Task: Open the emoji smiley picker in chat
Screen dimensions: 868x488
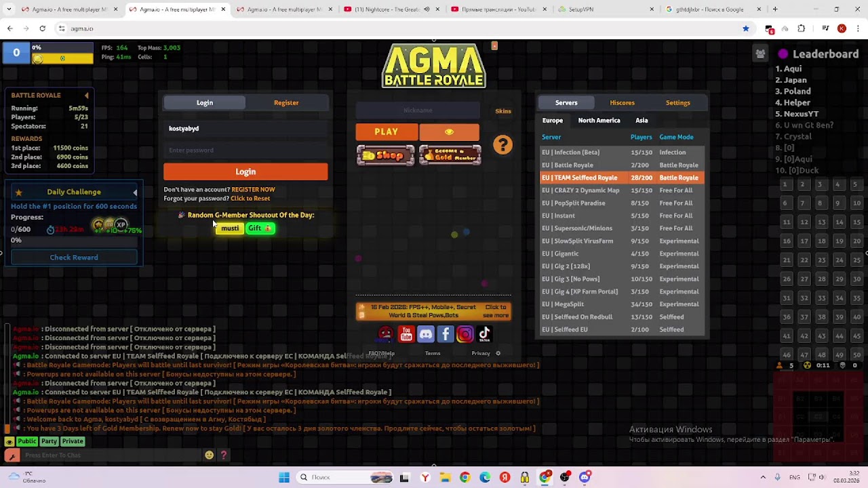Action: tap(209, 455)
